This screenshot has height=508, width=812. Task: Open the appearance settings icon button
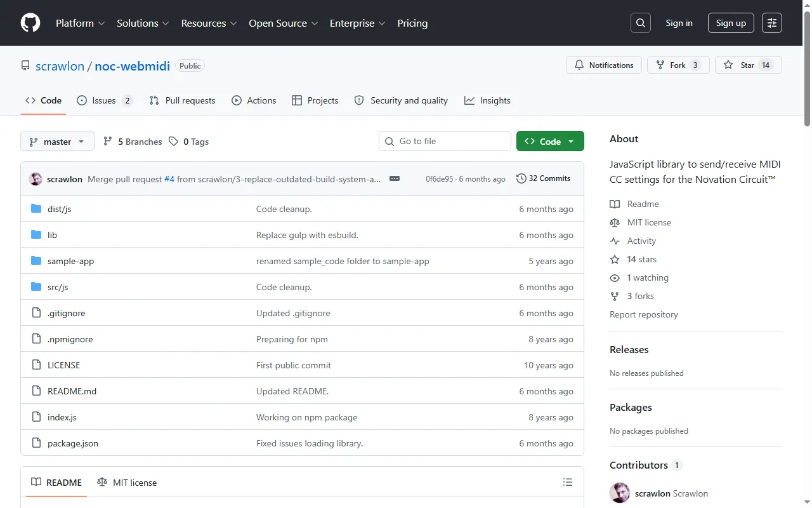point(772,23)
